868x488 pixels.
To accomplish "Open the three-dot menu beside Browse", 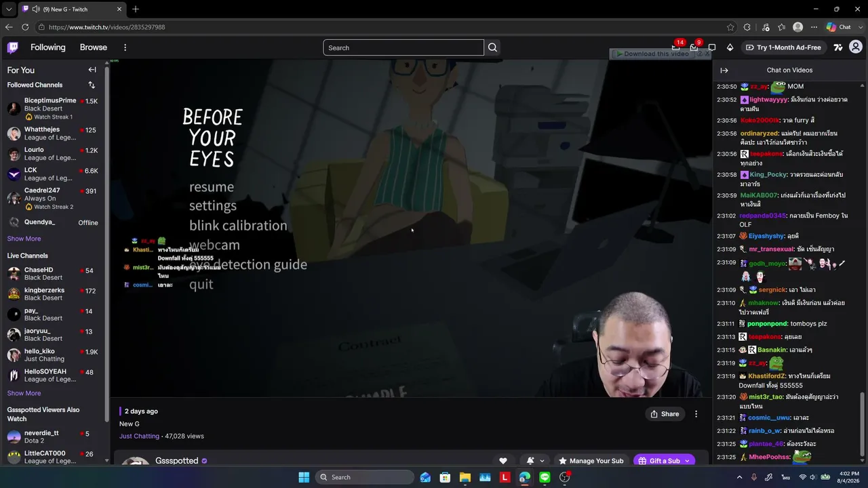I will point(125,47).
